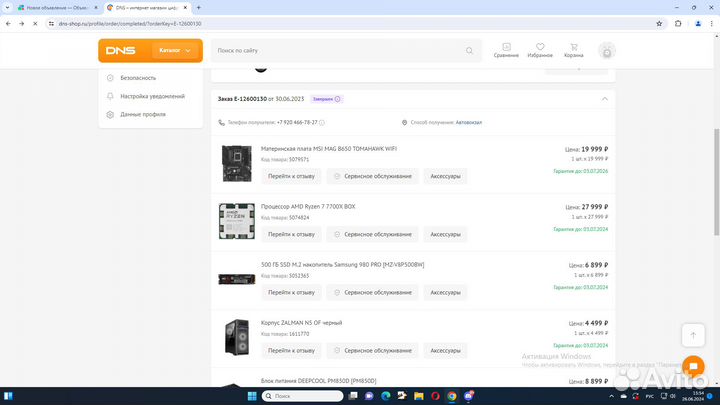720x405 pixels.
Task: Open the Каталог dropdown menu
Action: coord(175,51)
